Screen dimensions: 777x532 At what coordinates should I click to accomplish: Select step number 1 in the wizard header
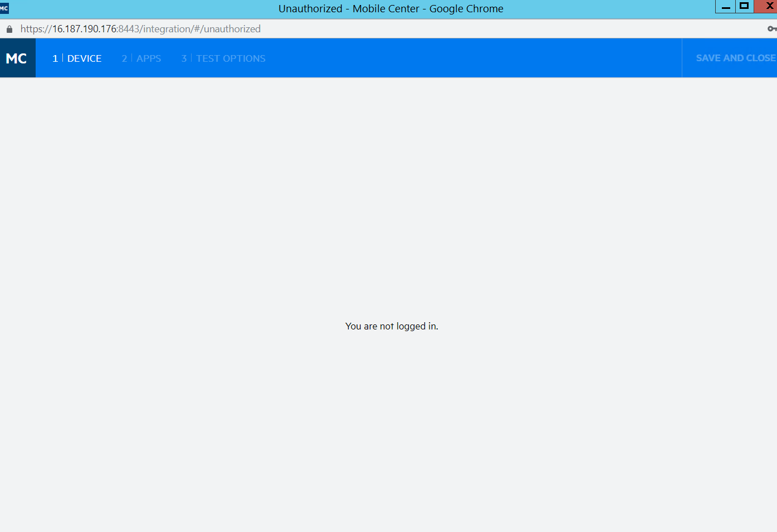point(55,58)
